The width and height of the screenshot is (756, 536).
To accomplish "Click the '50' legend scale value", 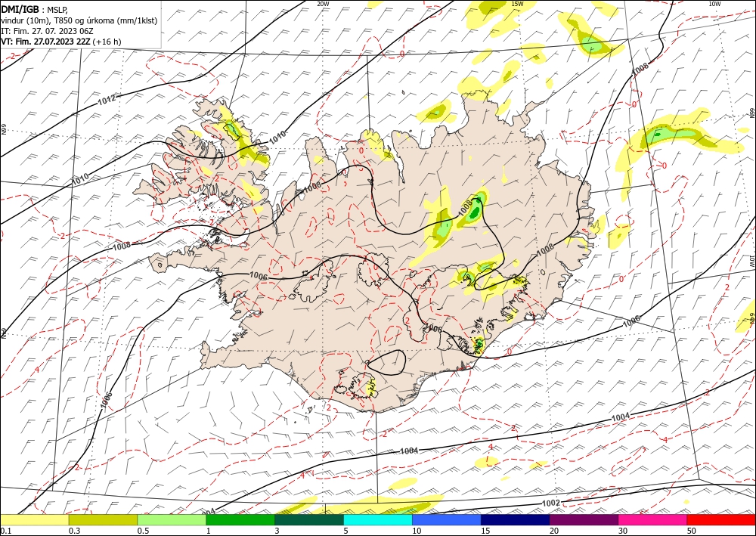I will [692, 531].
